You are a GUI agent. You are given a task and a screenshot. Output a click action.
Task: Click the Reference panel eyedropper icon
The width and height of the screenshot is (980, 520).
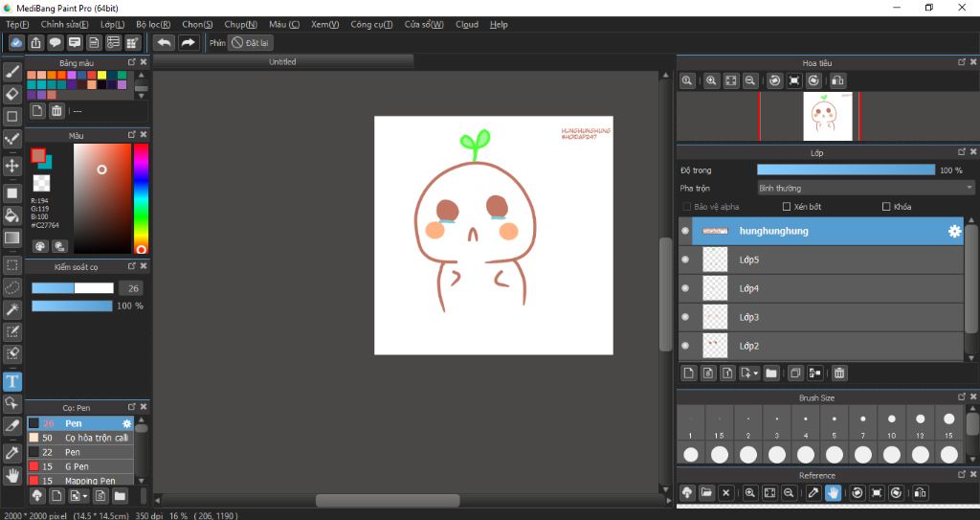813,492
